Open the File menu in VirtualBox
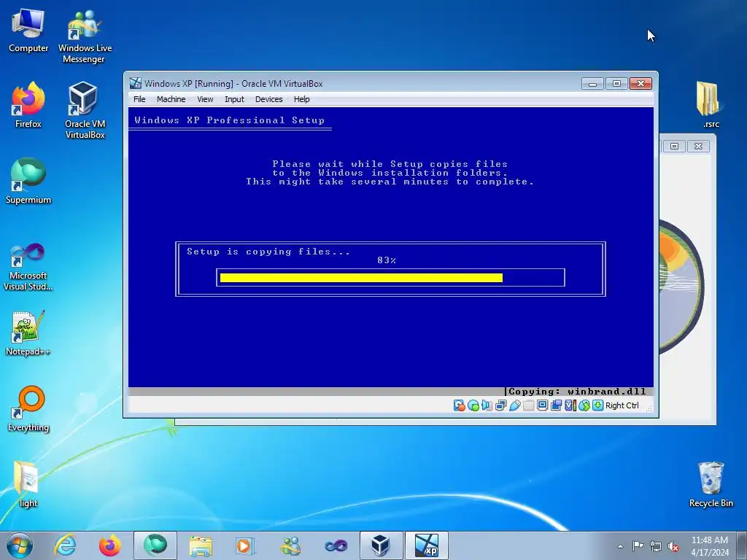The height and width of the screenshot is (560, 747). pyautogui.click(x=139, y=99)
